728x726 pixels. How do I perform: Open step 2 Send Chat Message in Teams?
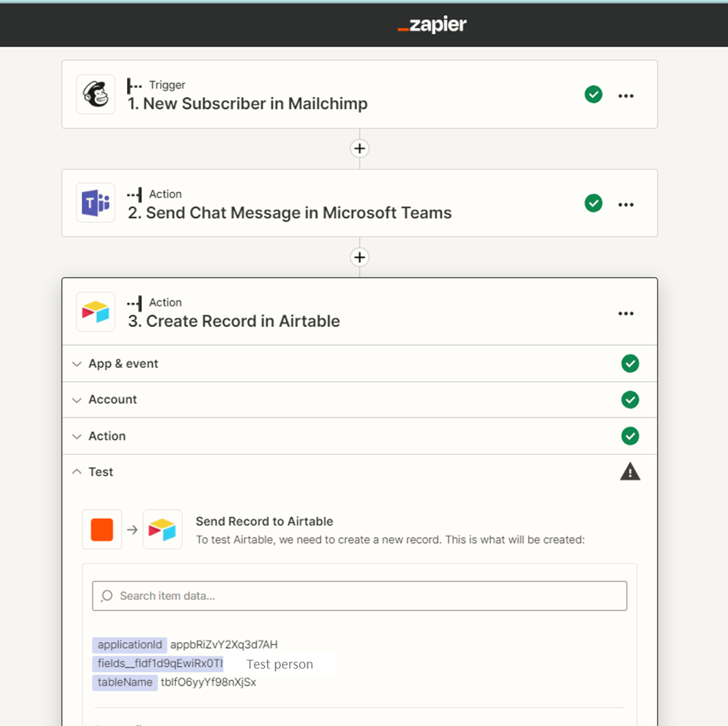(x=359, y=203)
